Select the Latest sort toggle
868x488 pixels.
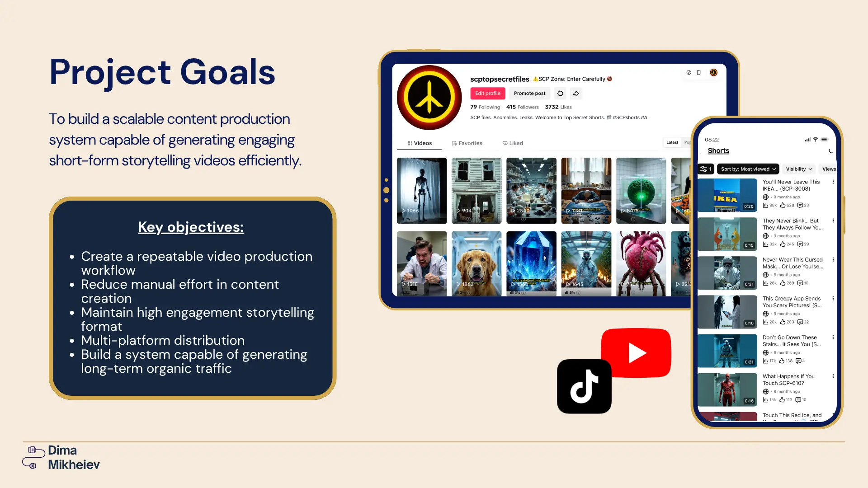pyautogui.click(x=672, y=142)
